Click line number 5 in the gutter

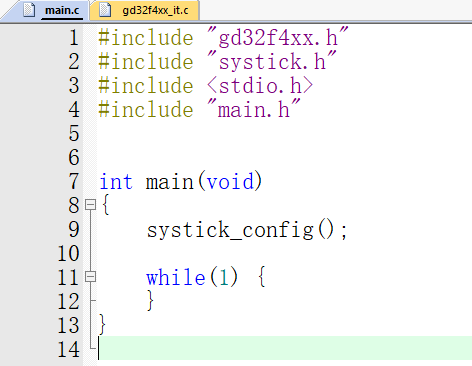(x=74, y=133)
